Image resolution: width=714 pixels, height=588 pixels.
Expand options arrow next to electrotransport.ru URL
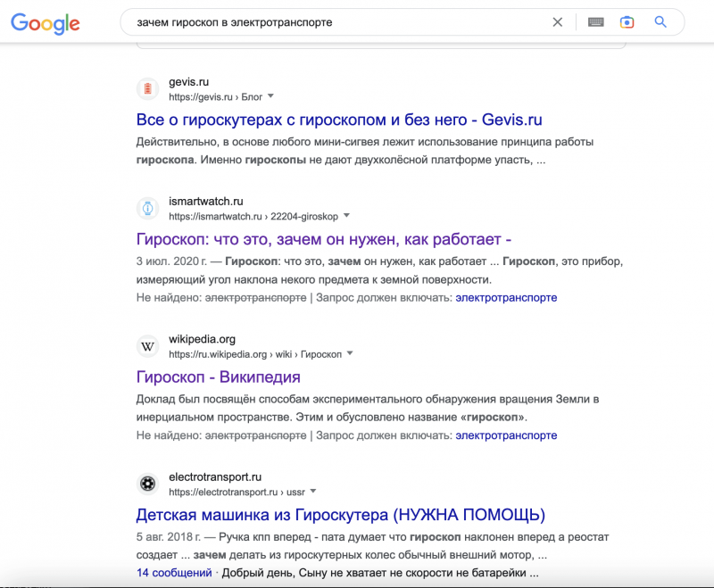(313, 491)
